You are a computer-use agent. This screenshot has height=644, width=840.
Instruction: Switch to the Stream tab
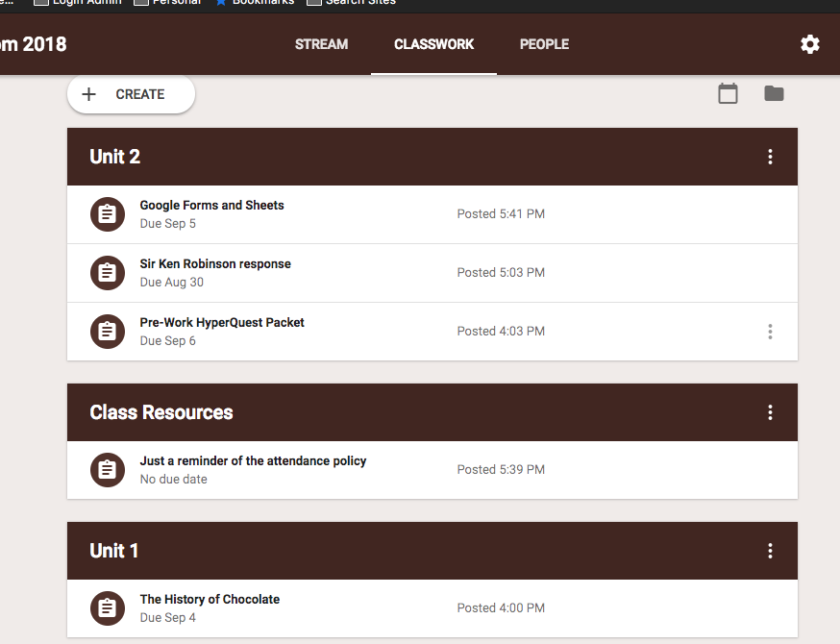[x=321, y=44]
